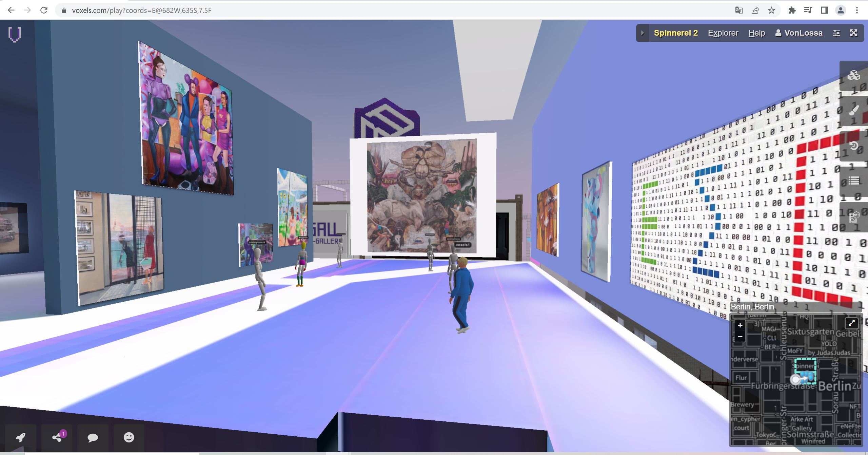This screenshot has height=455, width=868.
Task: Click the lock icon for site info
Action: (x=64, y=11)
